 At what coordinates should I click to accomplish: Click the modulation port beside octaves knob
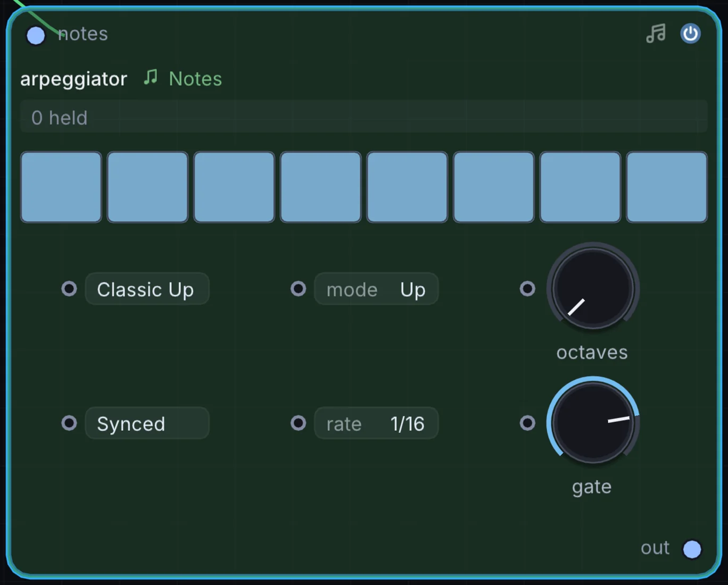click(x=527, y=289)
